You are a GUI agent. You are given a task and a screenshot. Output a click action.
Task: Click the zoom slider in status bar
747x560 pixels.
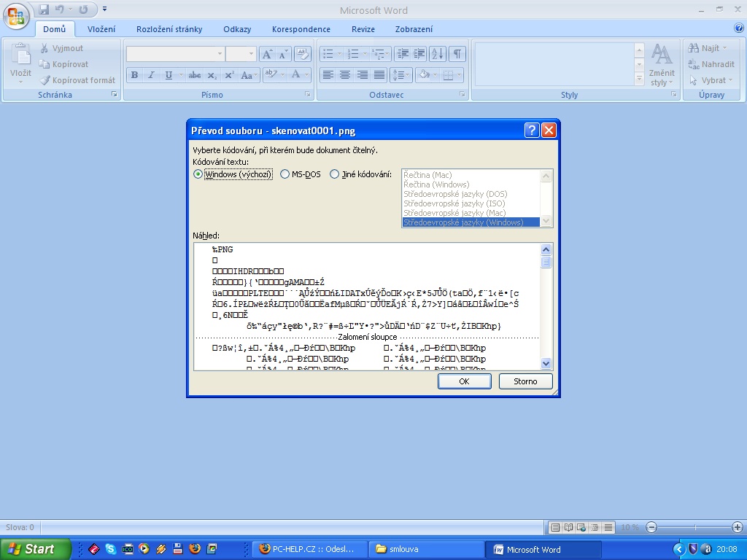click(x=694, y=527)
